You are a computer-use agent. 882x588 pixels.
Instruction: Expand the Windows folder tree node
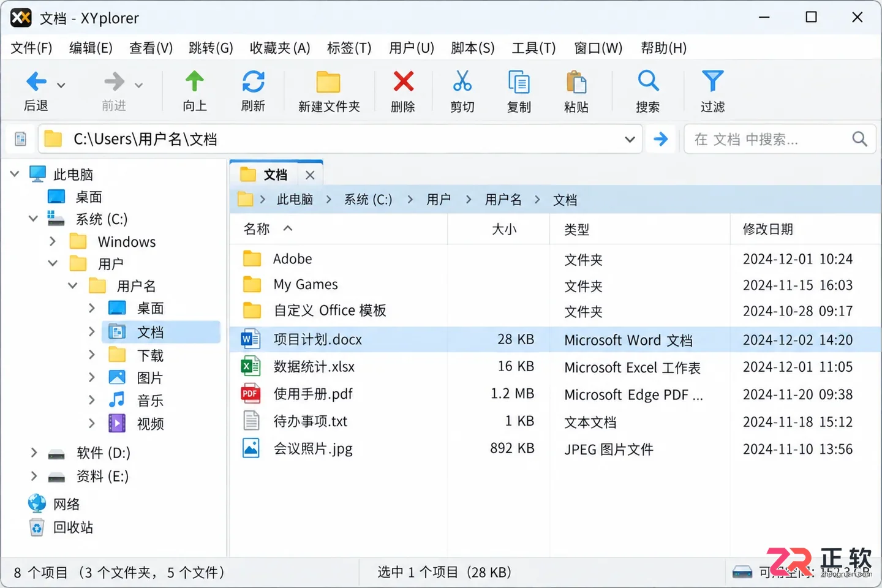coord(53,241)
